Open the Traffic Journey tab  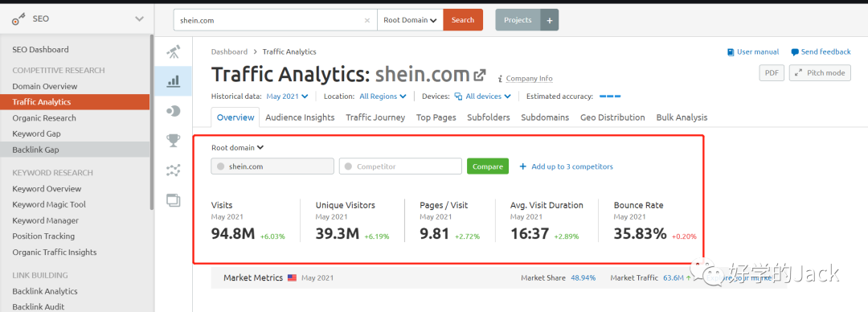click(x=375, y=117)
